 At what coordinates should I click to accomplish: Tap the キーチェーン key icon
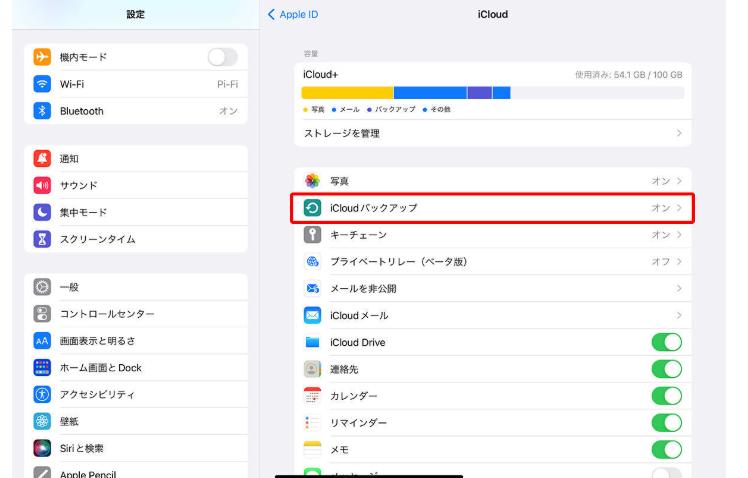point(312,235)
